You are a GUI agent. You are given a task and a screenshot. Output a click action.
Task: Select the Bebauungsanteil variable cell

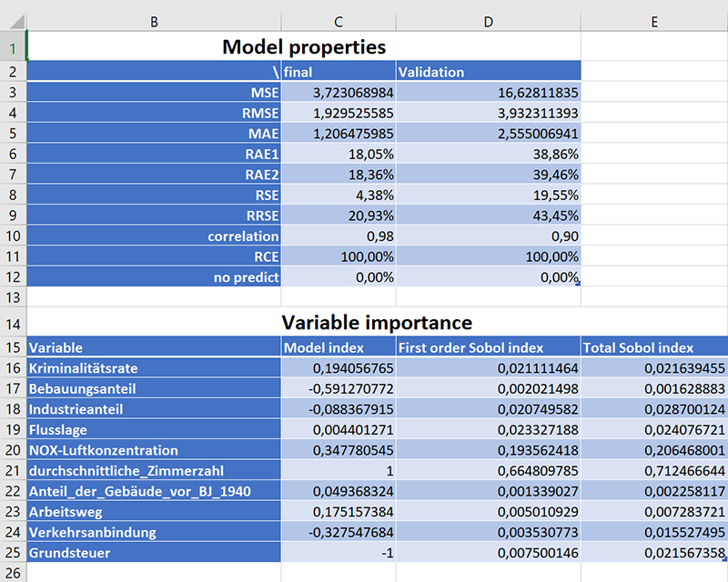click(x=154, y=388)
